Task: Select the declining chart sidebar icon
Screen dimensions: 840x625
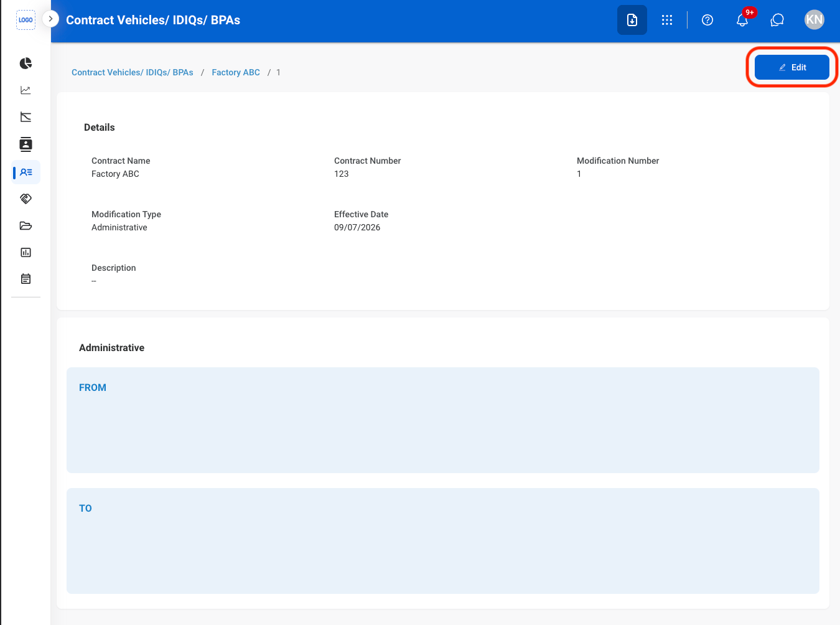Action: coord(26,117)
